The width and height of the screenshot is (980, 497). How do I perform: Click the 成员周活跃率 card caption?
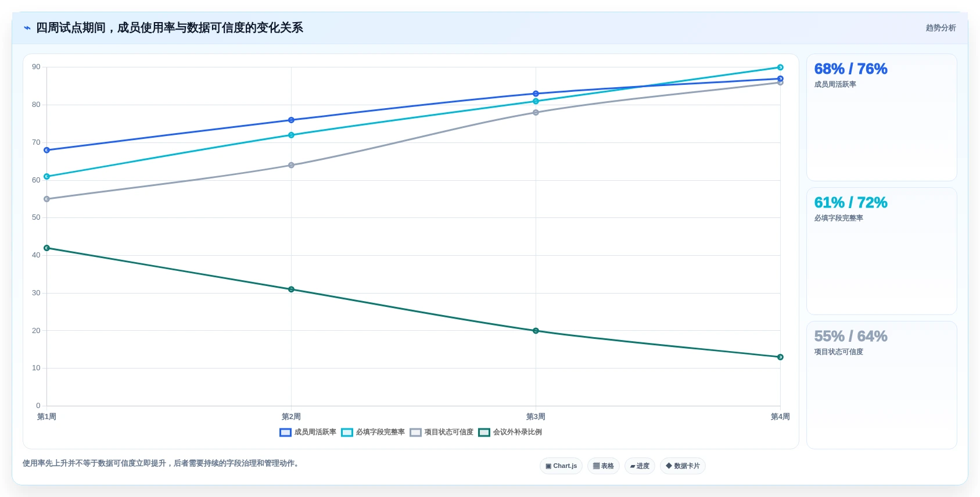point(835,85)
